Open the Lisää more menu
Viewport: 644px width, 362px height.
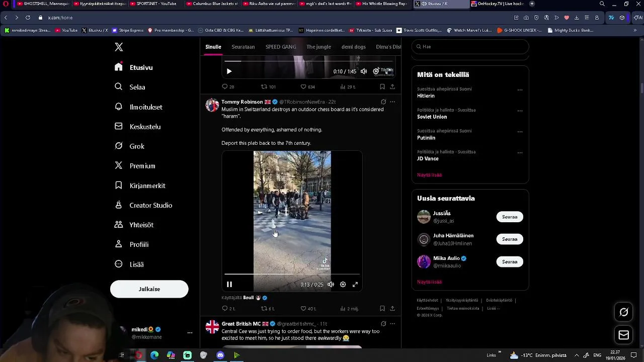pyautogui.click(x=129, y=264)
